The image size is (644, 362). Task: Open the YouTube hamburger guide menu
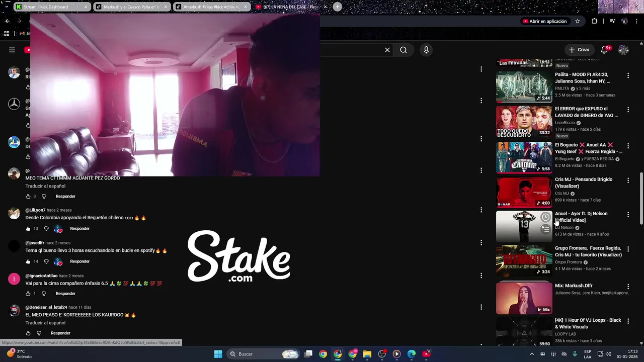pyautogui.click(x=12, y=50)
